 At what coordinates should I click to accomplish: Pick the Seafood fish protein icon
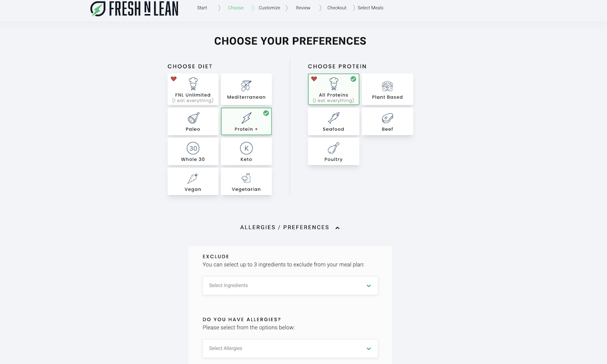(x=333, y=118)
